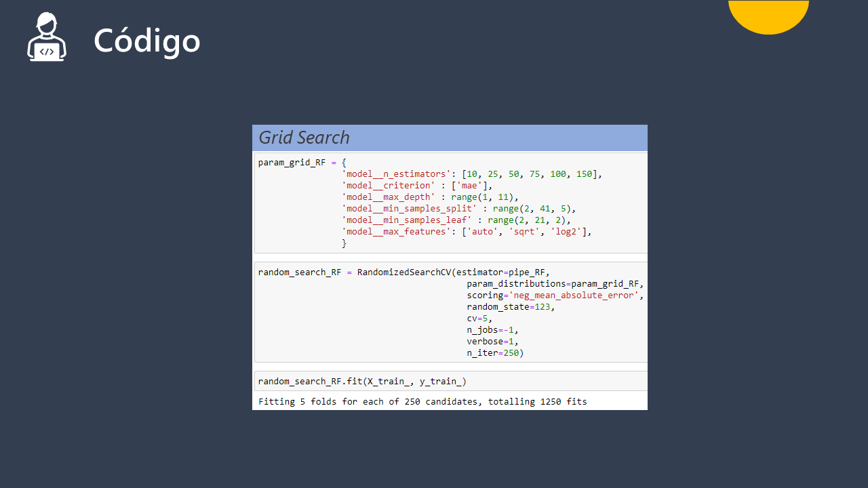
Task: Click the coder-with-laptop icon
Action: [47, 37]
